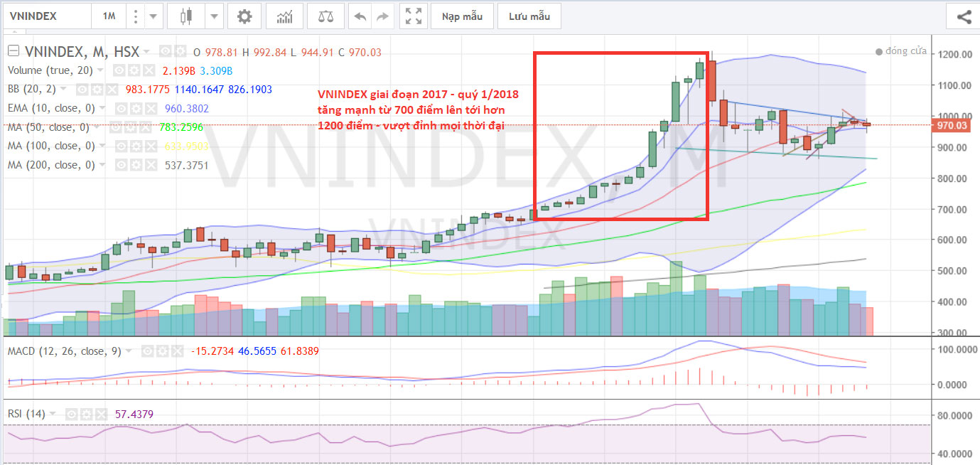
Task: Open three-dot interval options menu
Action: coord(136,16)
